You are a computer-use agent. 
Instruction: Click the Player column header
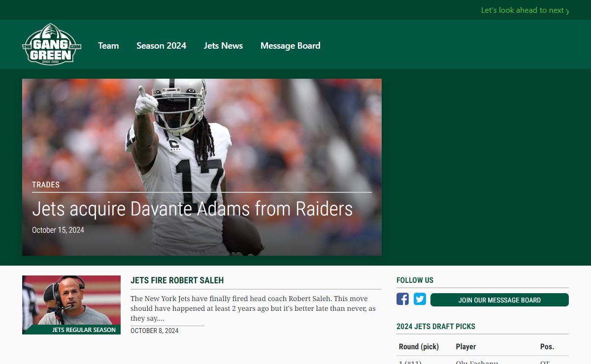[x=466, y=347]
